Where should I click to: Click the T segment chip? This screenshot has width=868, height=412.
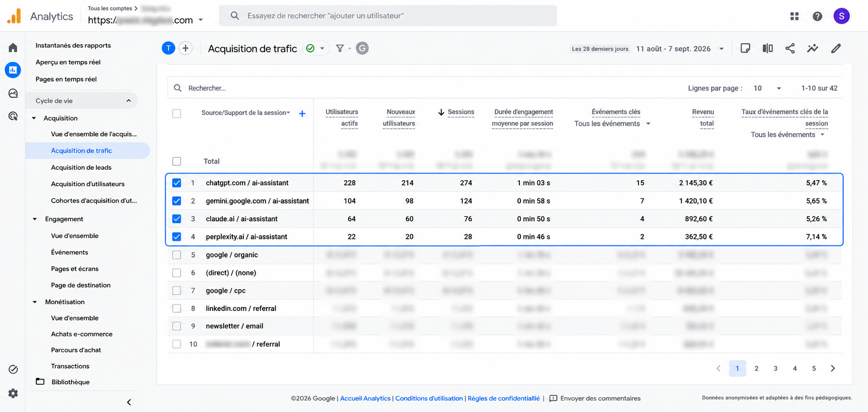pyautogui.click(x=168, y=48)
